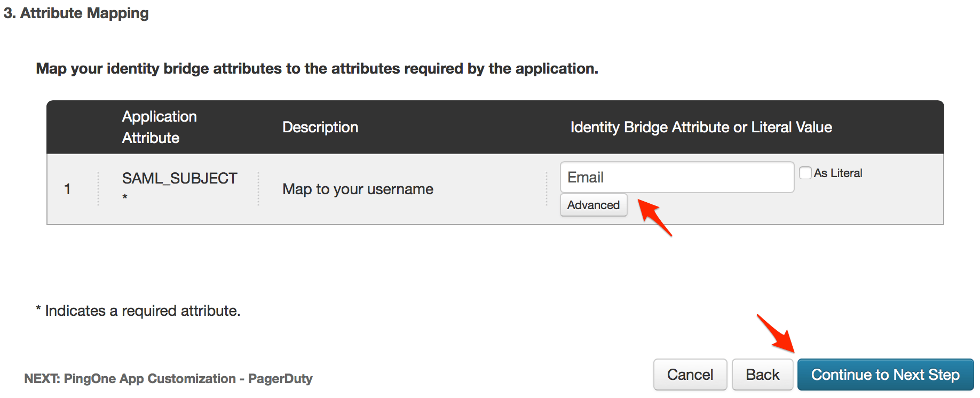Click the Application Attribute column header
The image size is (980, 398).
coord(159,127)
